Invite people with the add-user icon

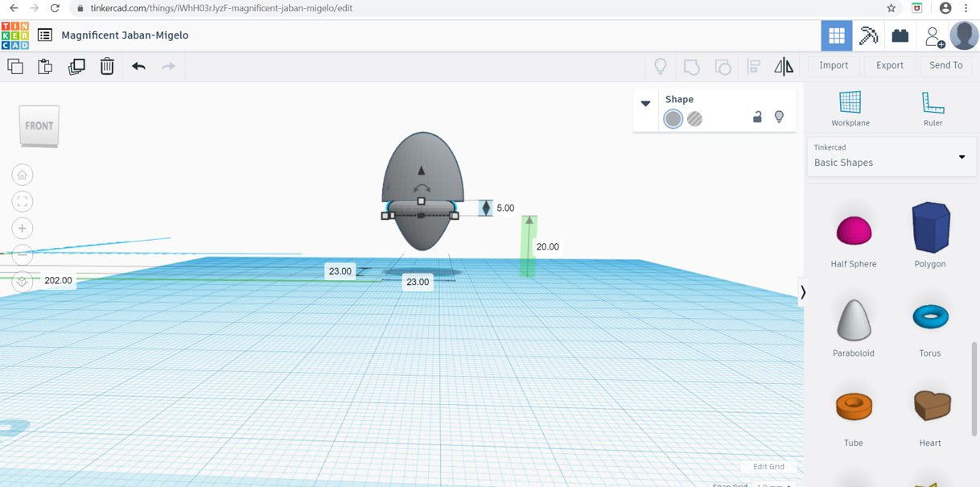(934, 36)
